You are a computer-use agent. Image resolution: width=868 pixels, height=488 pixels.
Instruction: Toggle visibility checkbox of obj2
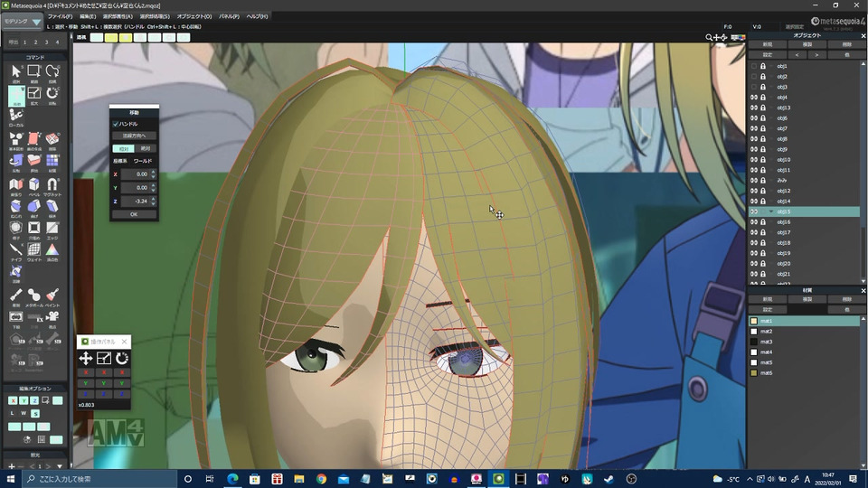(753, 76)
